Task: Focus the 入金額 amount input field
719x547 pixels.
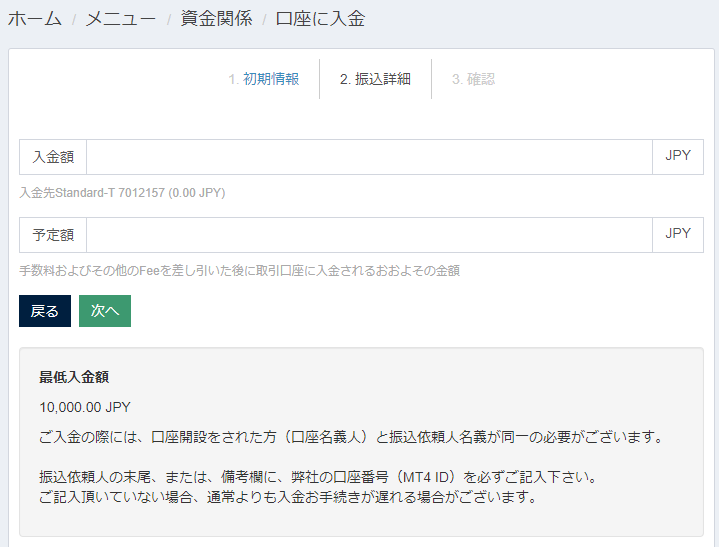Action: coord(369,157)
